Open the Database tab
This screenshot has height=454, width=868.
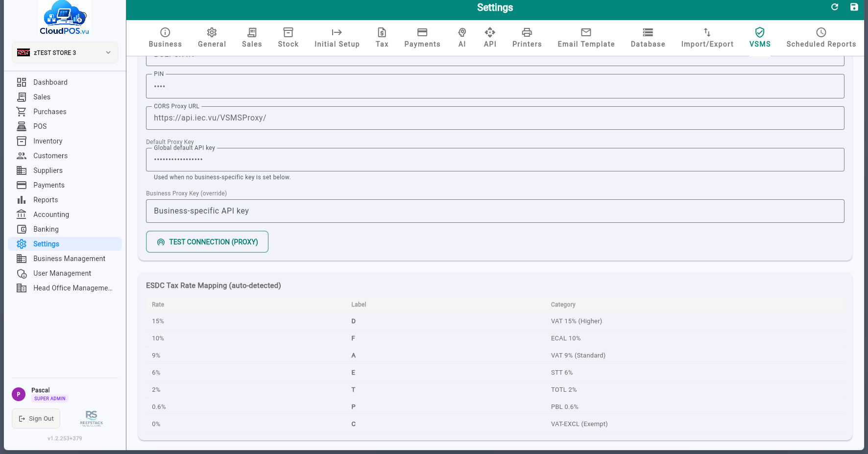click(x=648, y=38)
